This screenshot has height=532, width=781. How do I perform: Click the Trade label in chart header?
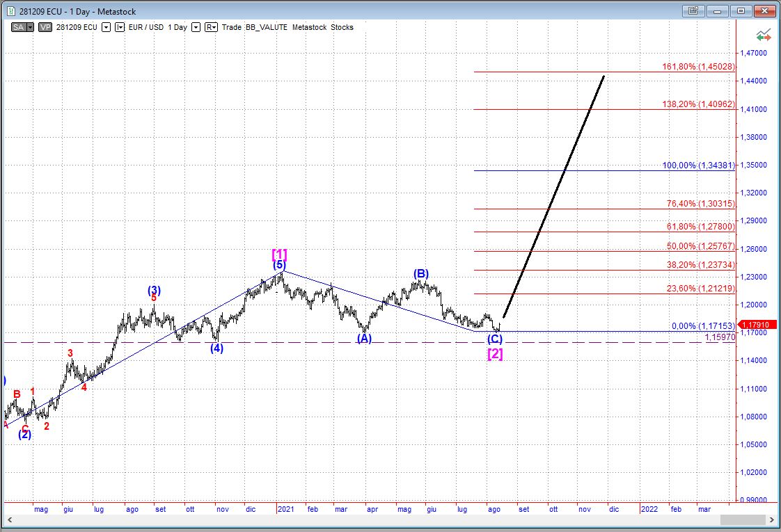[232, 27]
